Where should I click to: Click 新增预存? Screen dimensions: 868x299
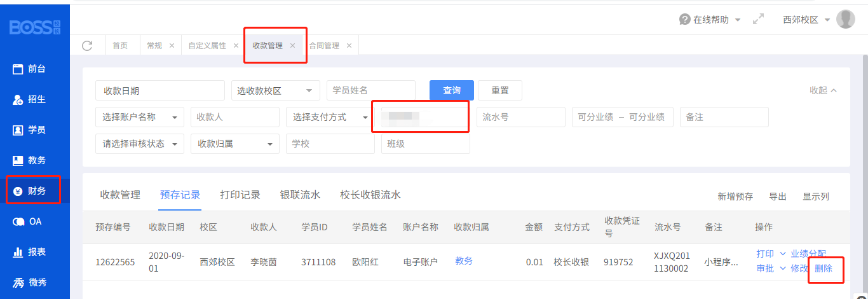[735, 197]
